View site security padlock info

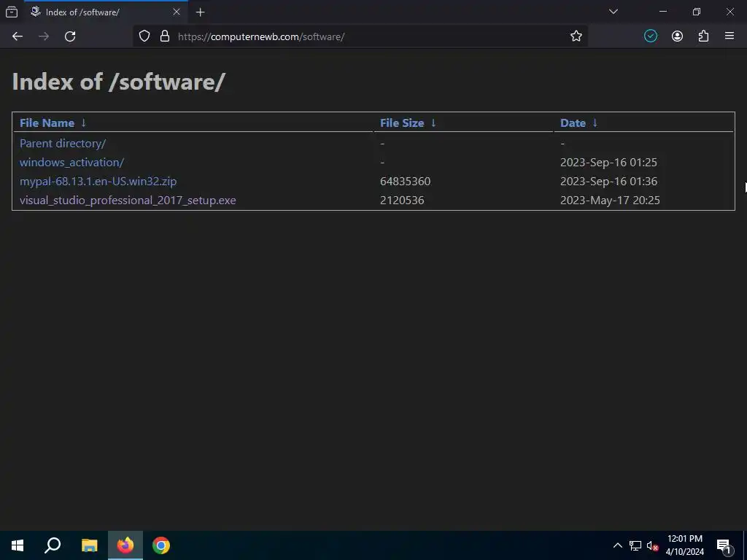point(165,36)
